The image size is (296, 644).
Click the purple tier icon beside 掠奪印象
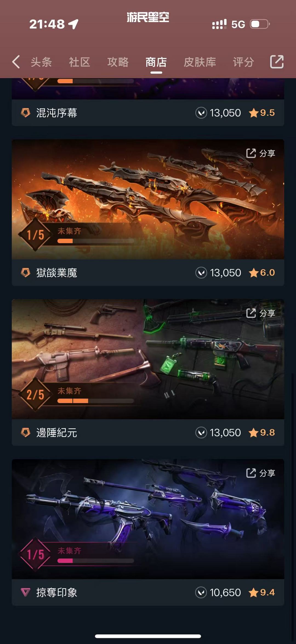tap(25, 592)
